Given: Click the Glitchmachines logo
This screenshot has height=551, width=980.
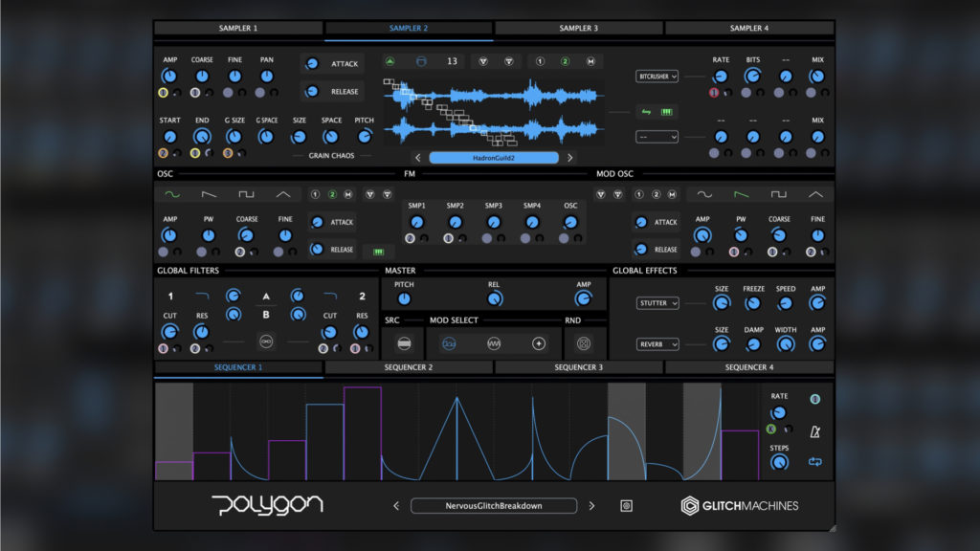Looking at the screenshot, I should click(x=740, y=506).
